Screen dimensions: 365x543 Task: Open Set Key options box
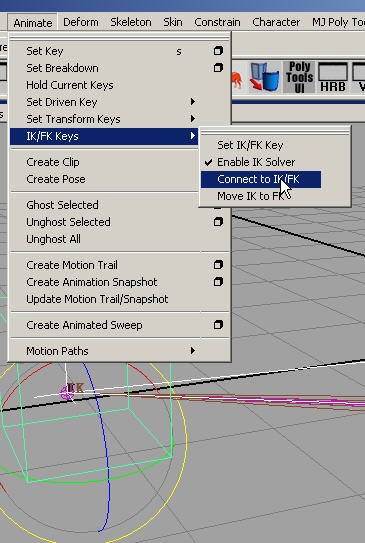tap(218, 51)
